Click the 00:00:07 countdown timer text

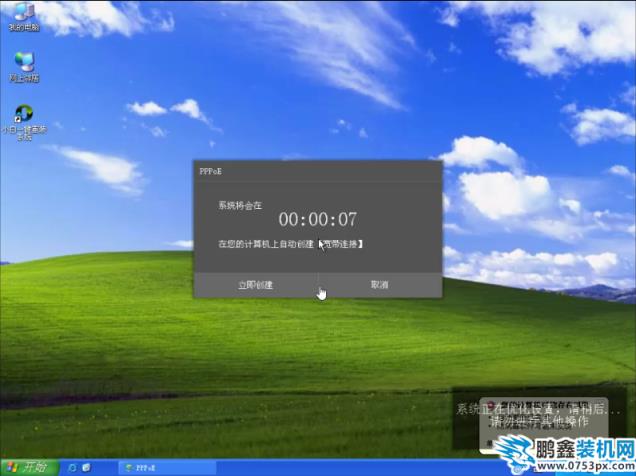click(x=318, y=219)
